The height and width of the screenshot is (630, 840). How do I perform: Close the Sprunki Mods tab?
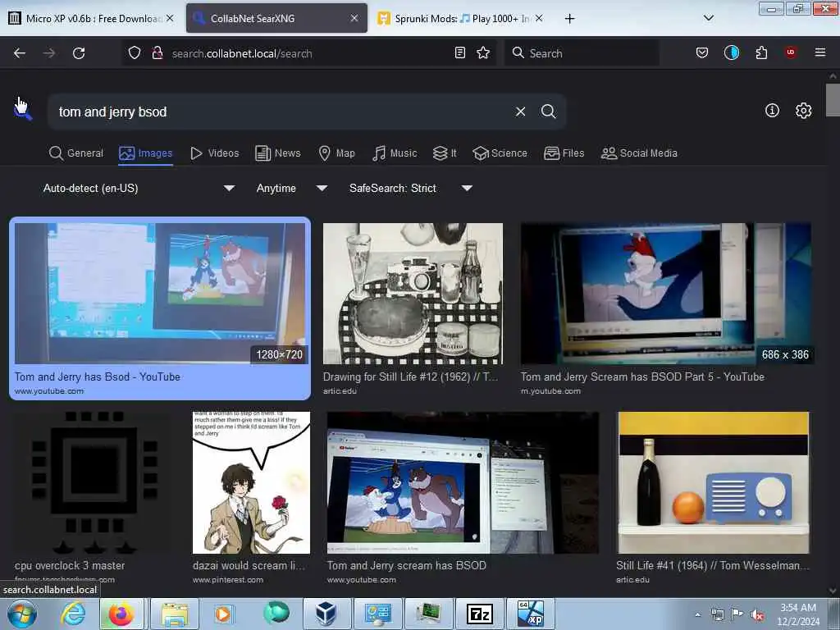(x=539, y=18)
